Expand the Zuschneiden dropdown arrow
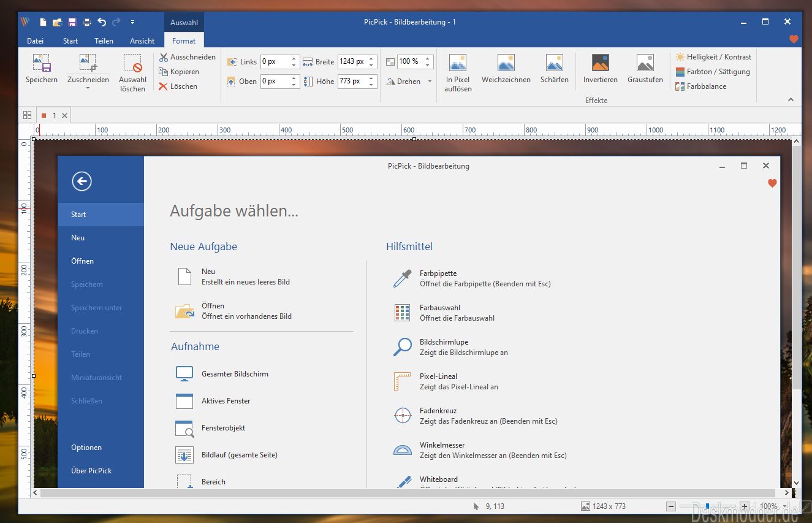The height and width of the screenshot is (523, 812). pos(88,88)
